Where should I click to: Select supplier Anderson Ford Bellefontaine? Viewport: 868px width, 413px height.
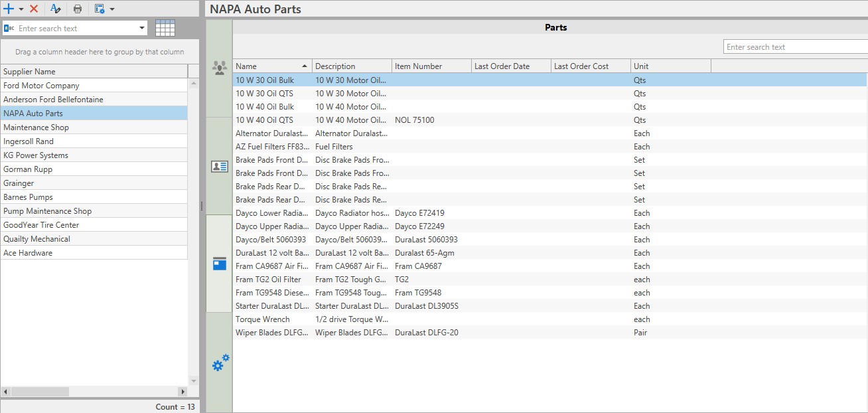pos(94,99)
